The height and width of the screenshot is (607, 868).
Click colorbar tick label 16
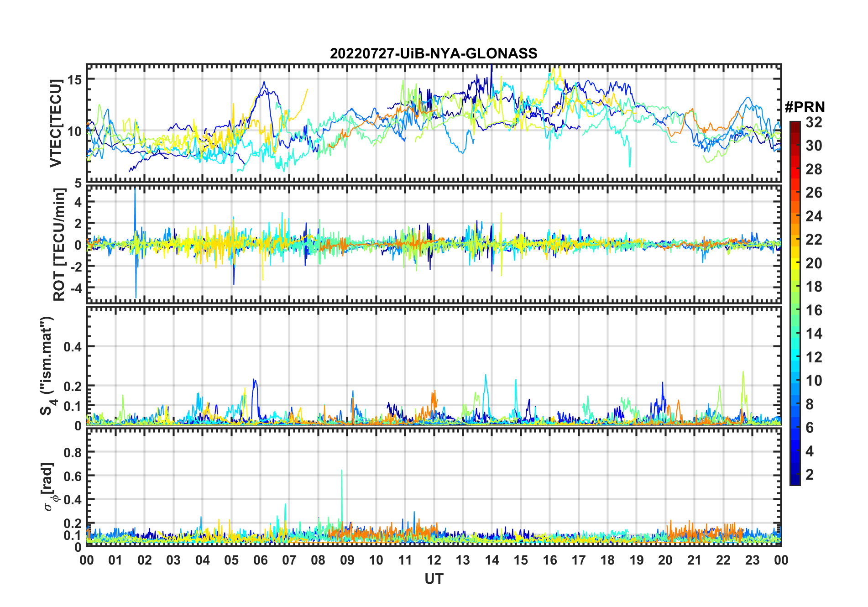814,310
